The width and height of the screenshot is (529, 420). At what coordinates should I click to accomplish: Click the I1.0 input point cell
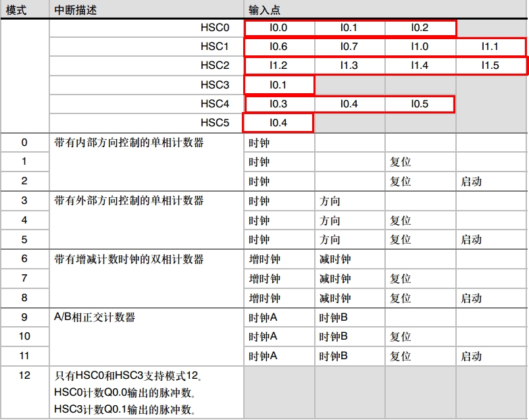pyautogui.click(x=420, y=47)
